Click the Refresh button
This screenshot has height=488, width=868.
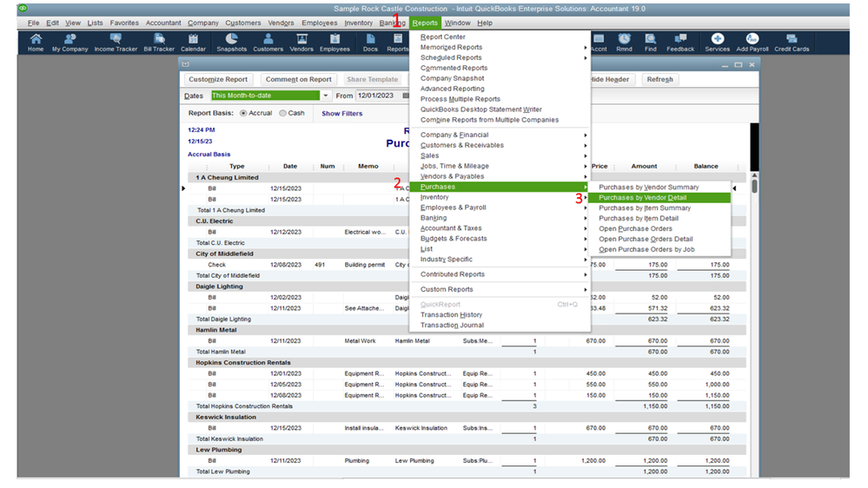coord(659,79)
